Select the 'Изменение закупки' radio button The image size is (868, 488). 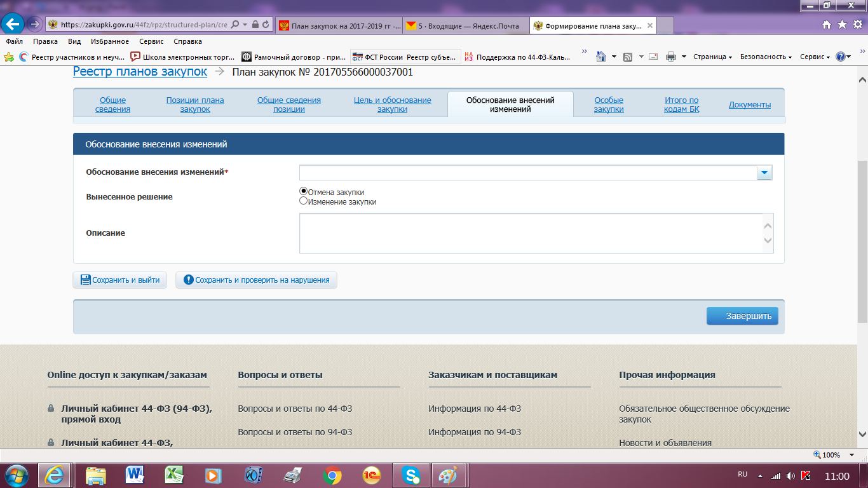click(x=304, y=201)
